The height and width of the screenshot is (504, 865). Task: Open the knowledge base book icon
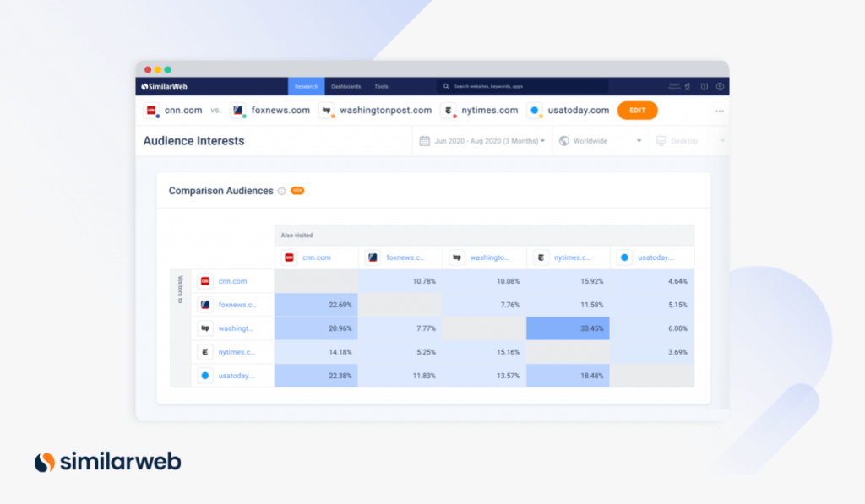[705, 86]
